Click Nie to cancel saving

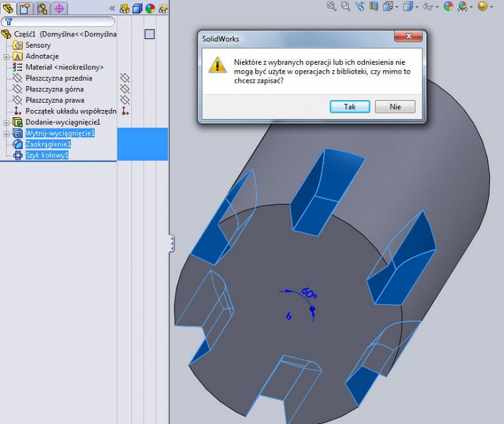click(x=395, y=107)
